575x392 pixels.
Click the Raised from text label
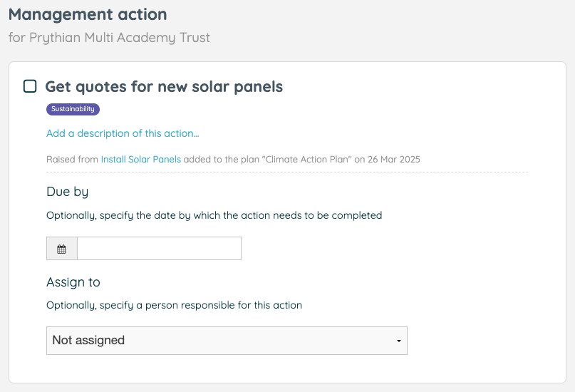point(72,160)
